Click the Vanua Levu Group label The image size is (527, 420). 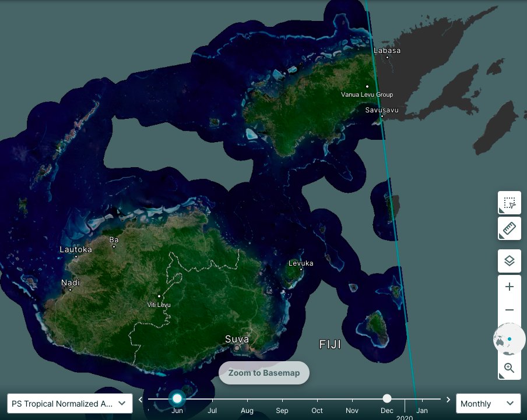click(367, 94)
